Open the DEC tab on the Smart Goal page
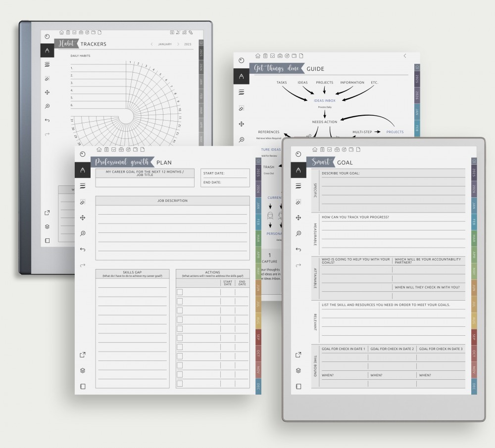 click(474, 385)
